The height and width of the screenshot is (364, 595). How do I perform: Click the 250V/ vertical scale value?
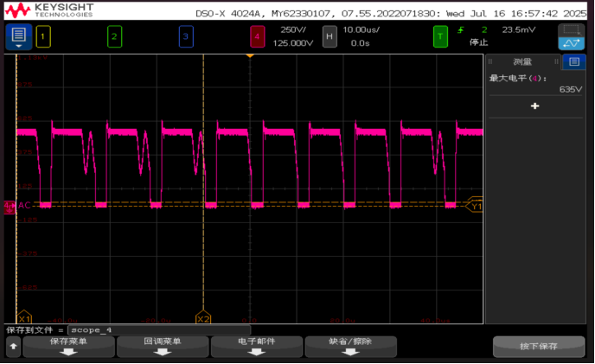tap(293, 30)
